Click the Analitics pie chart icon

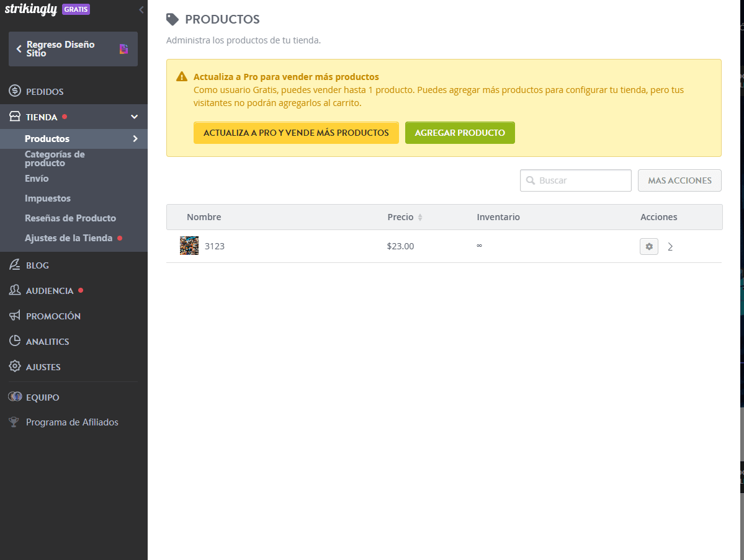coord(15,340)
